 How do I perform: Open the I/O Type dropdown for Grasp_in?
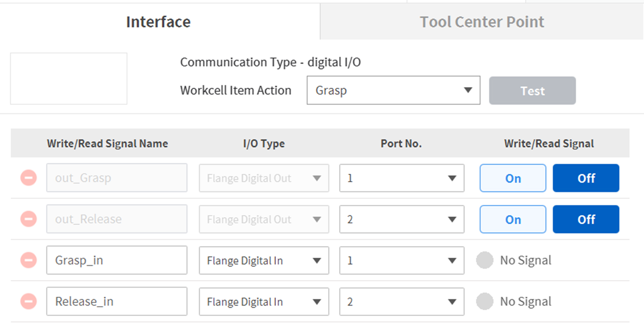click(x=264, y=260)
